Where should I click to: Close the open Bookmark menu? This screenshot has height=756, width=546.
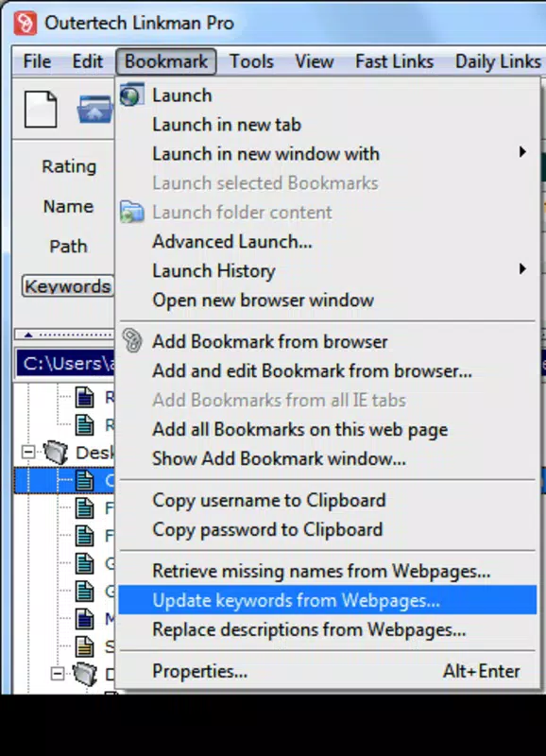(x=165, y=61)
